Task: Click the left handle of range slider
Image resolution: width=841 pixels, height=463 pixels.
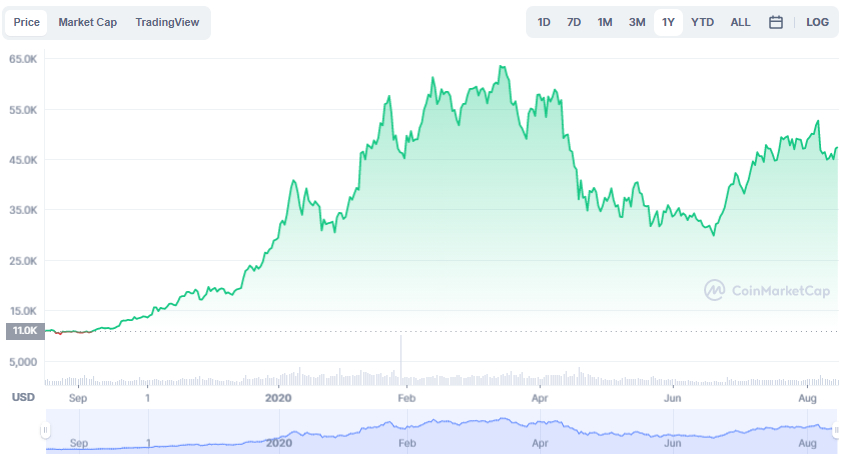Action: click(x=46, y=430)
